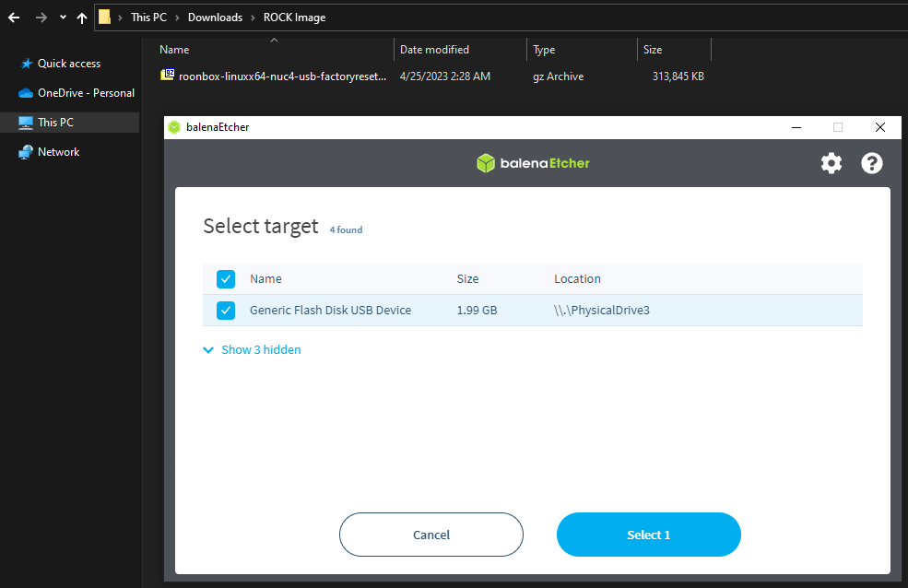This screenshot has height=588, width=908.
Task: Minimize the balenaEtcher window
Action: point(796,127)
